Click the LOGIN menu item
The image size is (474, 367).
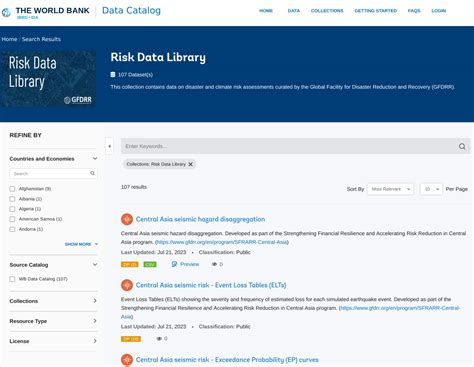tap(439, 11)
